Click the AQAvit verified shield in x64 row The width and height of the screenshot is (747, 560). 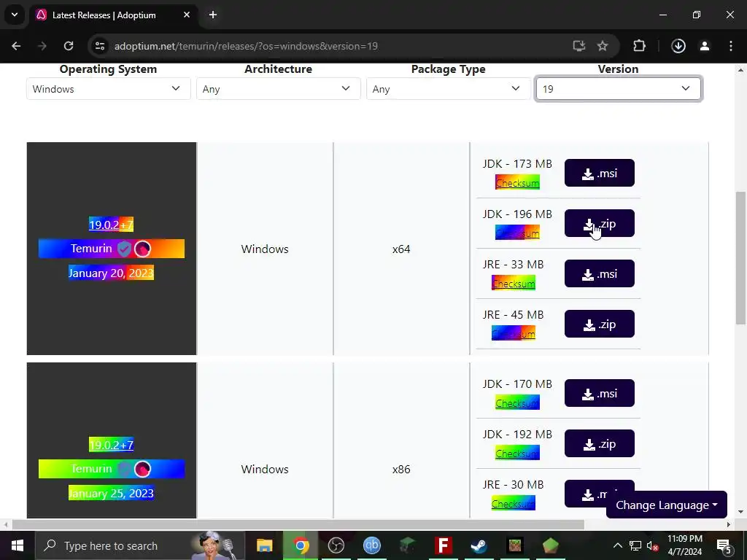pos(124,249)
